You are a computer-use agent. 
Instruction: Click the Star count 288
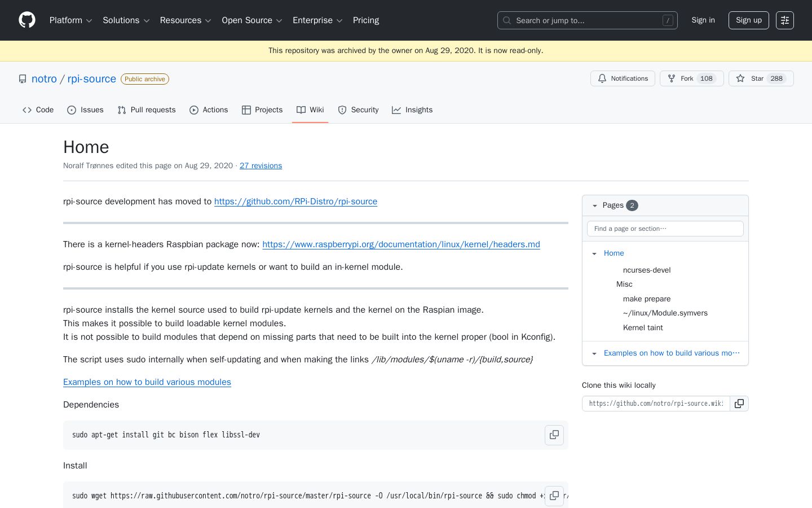[x=776, y=78]
